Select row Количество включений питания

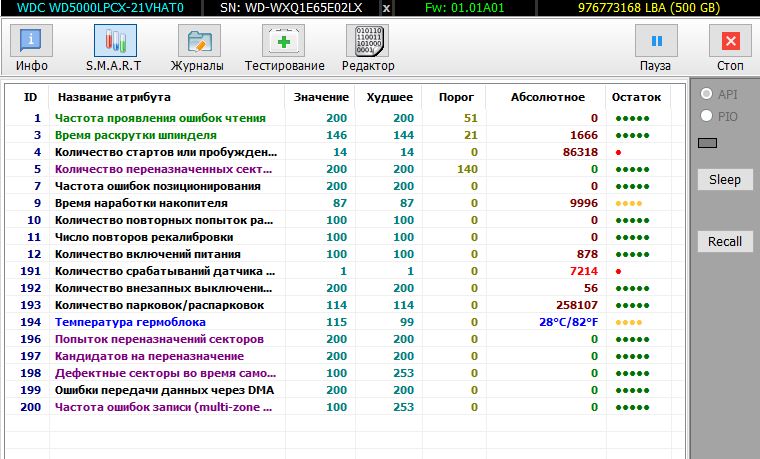(x=345, y=254)
